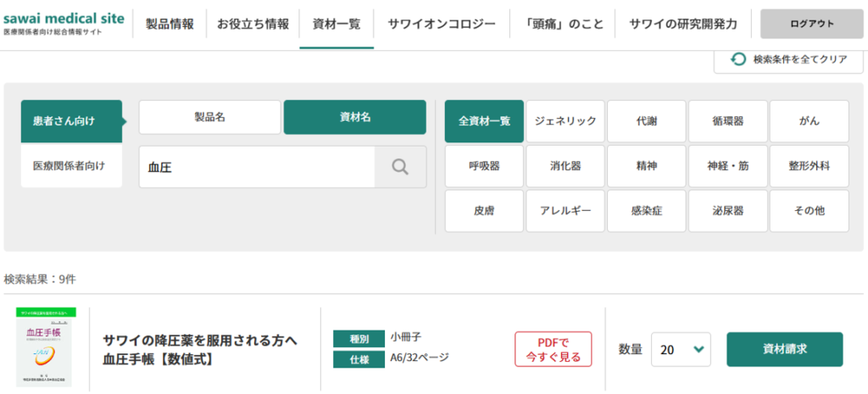868x394 pixels.
Task: Click the circular arrow clear-conditions icon
Action: tap(738, 59)
